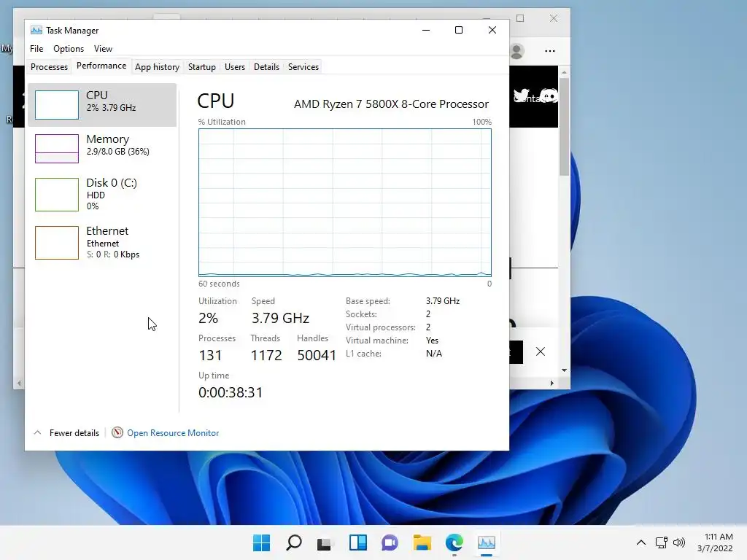
Task: Click the Discord icon in browser page
Action: 549,96
